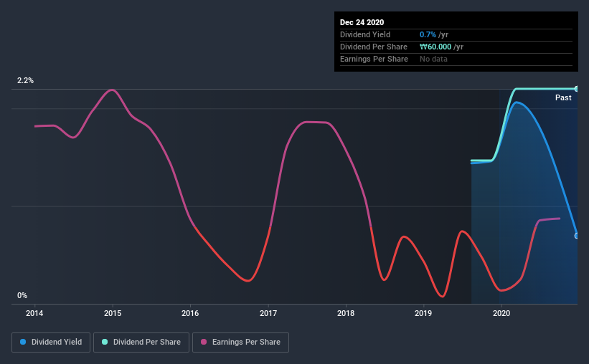
Task: Click the blue Dividend Yield legend dot
Action: (23, 343)
